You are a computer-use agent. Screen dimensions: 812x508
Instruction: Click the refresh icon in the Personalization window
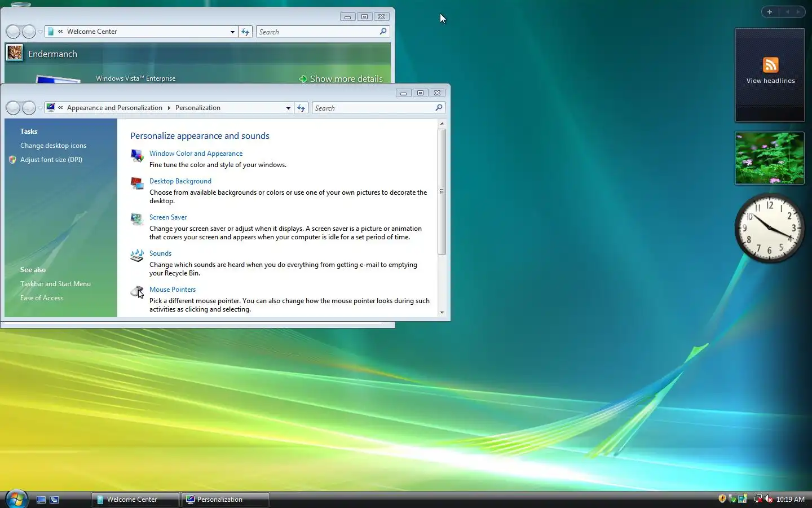tap(301, 108)
